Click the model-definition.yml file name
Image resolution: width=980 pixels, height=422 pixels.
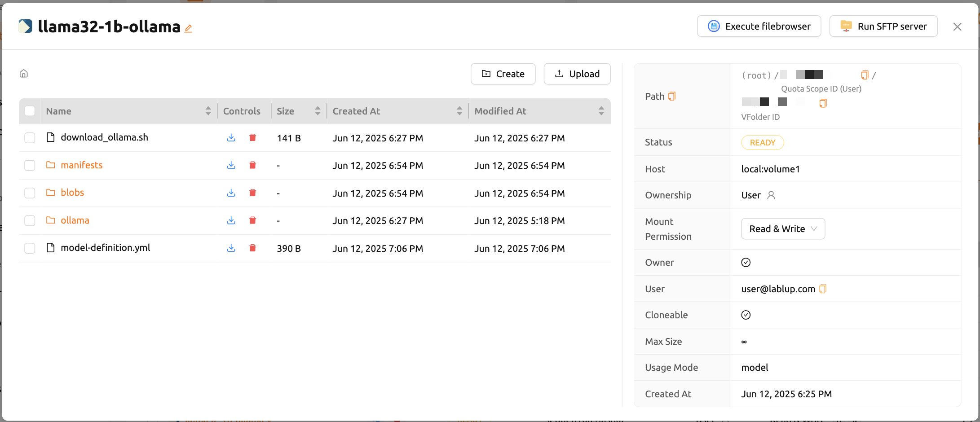(x=106, y=247)
